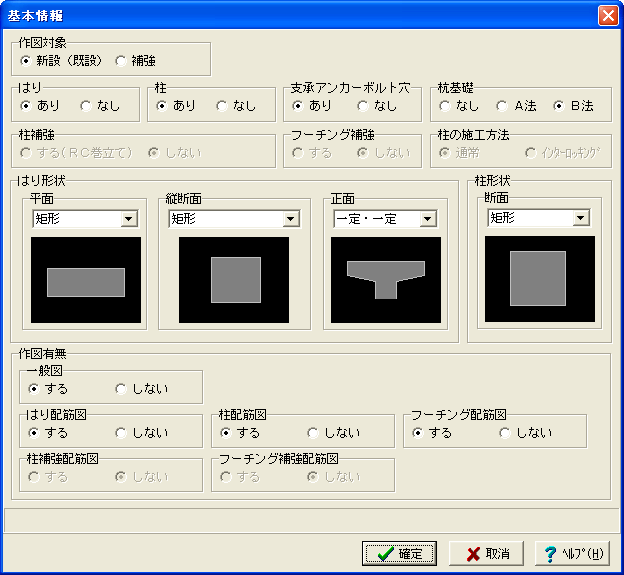Cancel with the 取消 button

486,553
